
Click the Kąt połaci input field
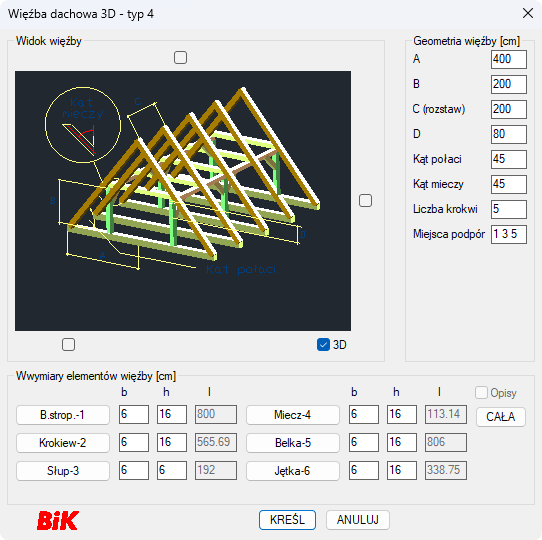[509, 159]
